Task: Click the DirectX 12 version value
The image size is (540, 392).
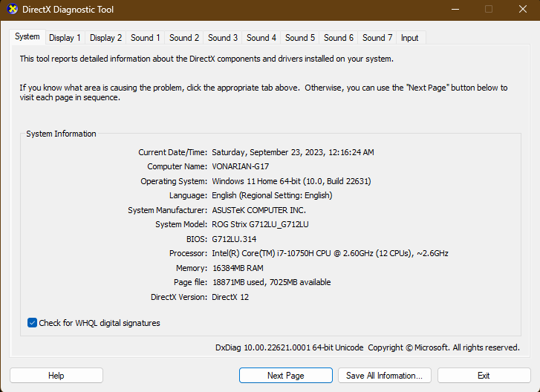Action: [230, 297]
